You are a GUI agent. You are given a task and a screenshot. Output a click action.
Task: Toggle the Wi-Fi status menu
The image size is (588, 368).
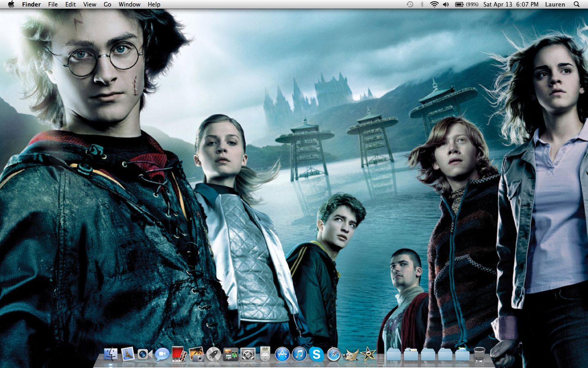434,4
